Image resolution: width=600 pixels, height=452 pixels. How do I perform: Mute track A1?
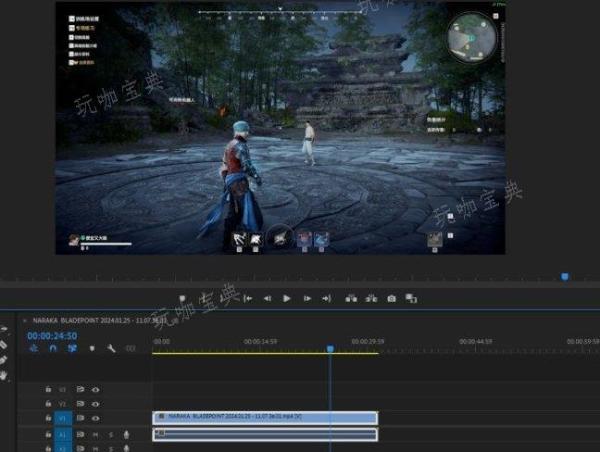96,435
